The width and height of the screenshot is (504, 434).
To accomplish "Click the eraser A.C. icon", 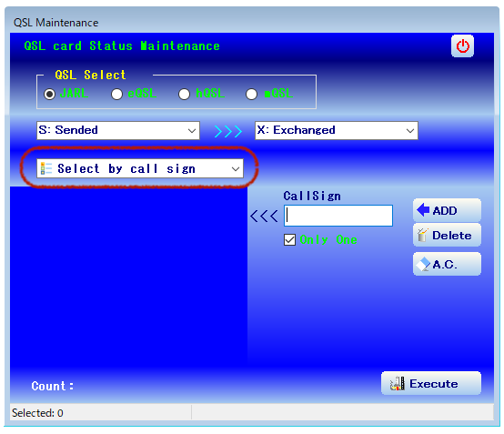I will point(423,264).
